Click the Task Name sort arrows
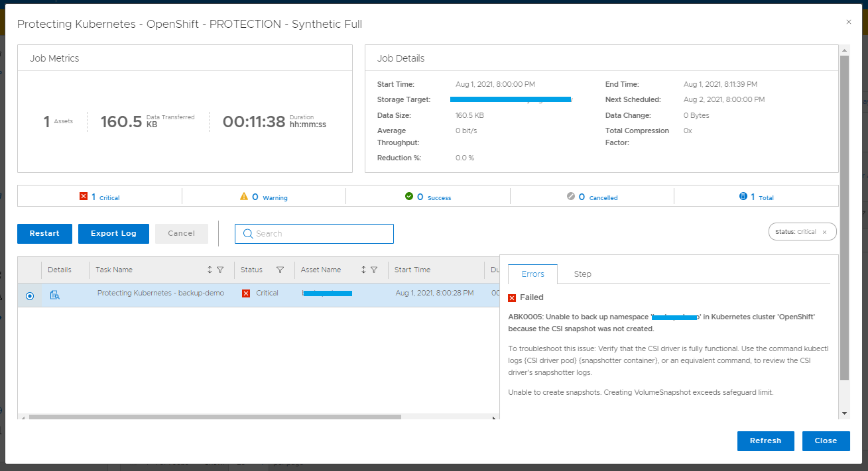 tap(210, 270)
